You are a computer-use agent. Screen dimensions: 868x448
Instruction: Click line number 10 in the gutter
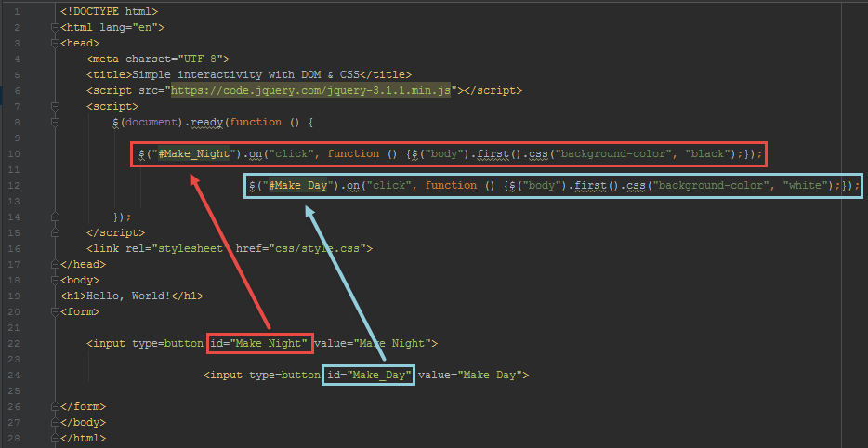click(x=14, y=153)
